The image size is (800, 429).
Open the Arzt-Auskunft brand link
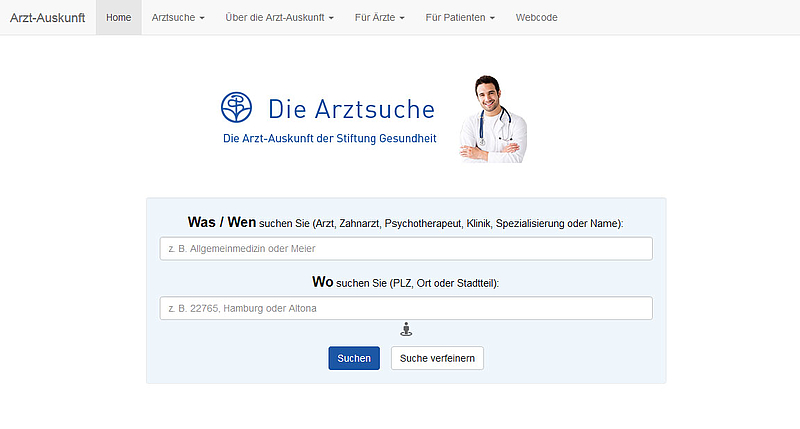coord(47,17)
